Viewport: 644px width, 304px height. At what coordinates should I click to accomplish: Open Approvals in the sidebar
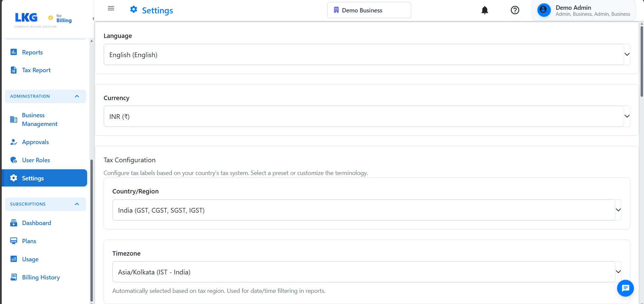click(x=35, y=142)
